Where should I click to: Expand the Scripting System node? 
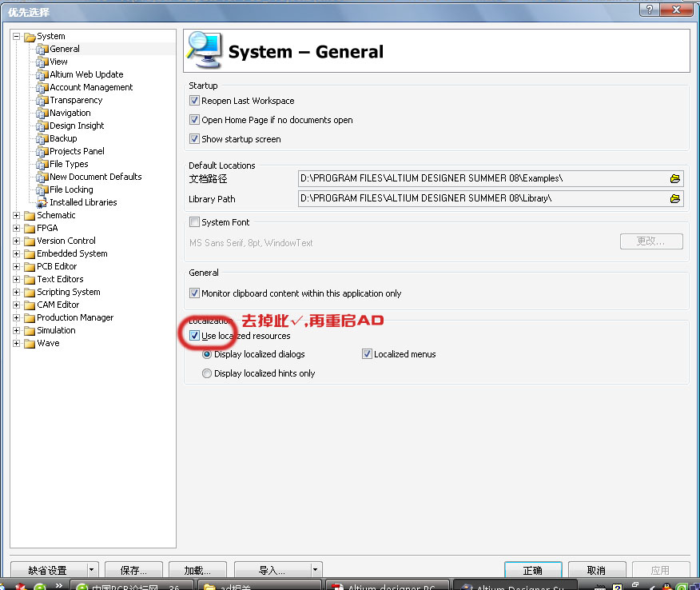[x=17, y=293]
